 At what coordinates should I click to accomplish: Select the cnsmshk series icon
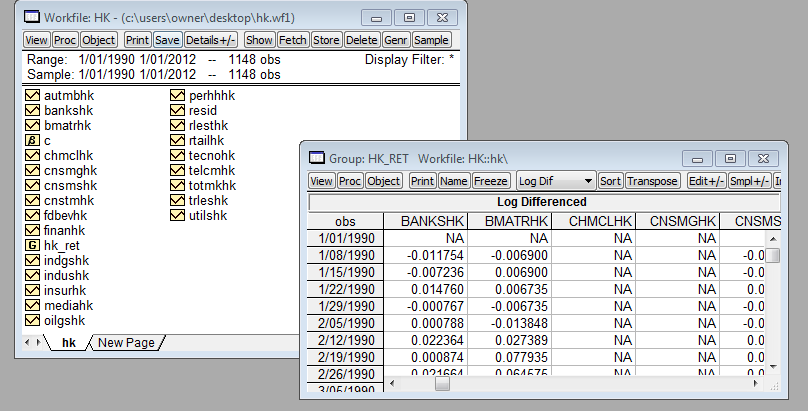coord(32,185)
